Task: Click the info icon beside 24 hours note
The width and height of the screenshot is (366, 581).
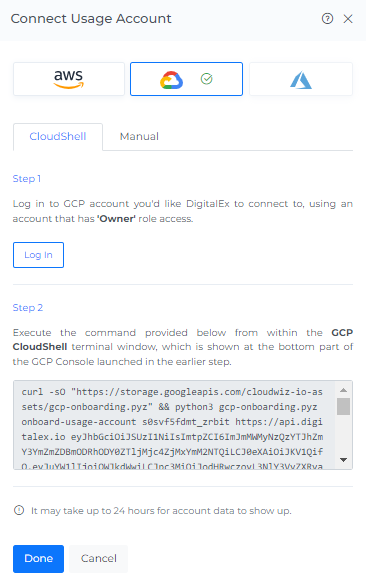Action: pyautogui.click(x=19, y=510)
